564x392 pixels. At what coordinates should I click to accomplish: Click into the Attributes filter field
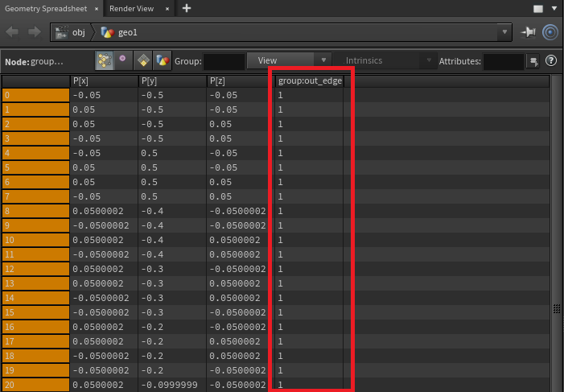click(x=503, y=61)
